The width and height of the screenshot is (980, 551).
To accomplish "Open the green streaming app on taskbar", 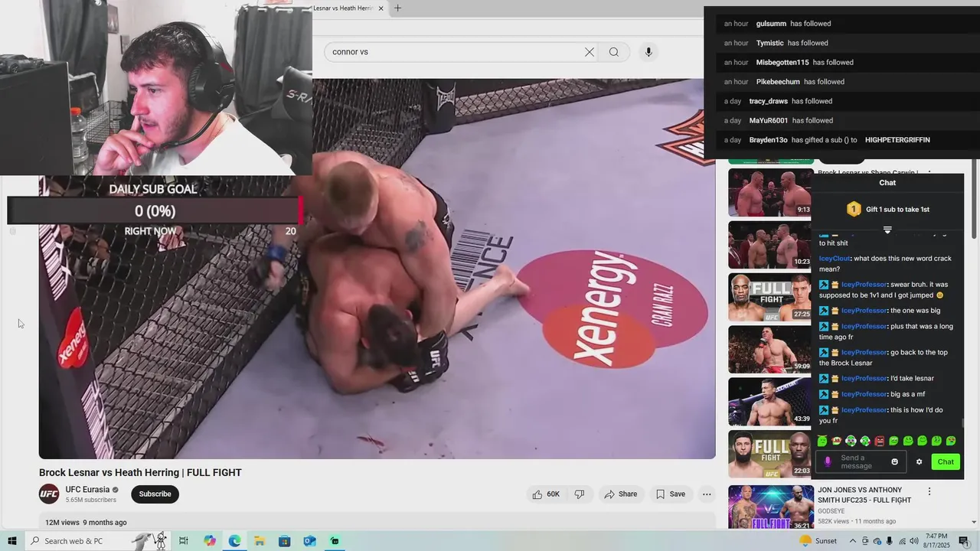I will [x=335, y=541].
